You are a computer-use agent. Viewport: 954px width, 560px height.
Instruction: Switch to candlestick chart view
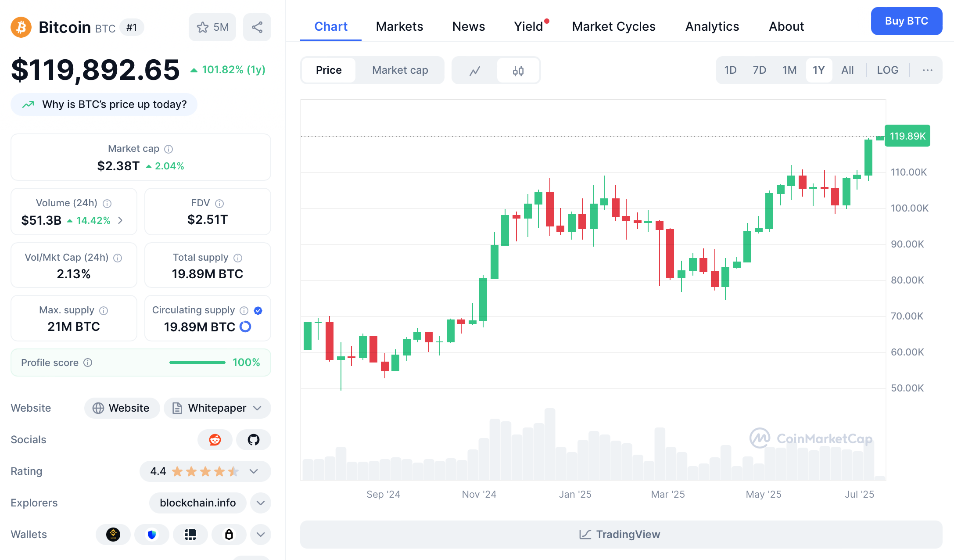[518, 71]
